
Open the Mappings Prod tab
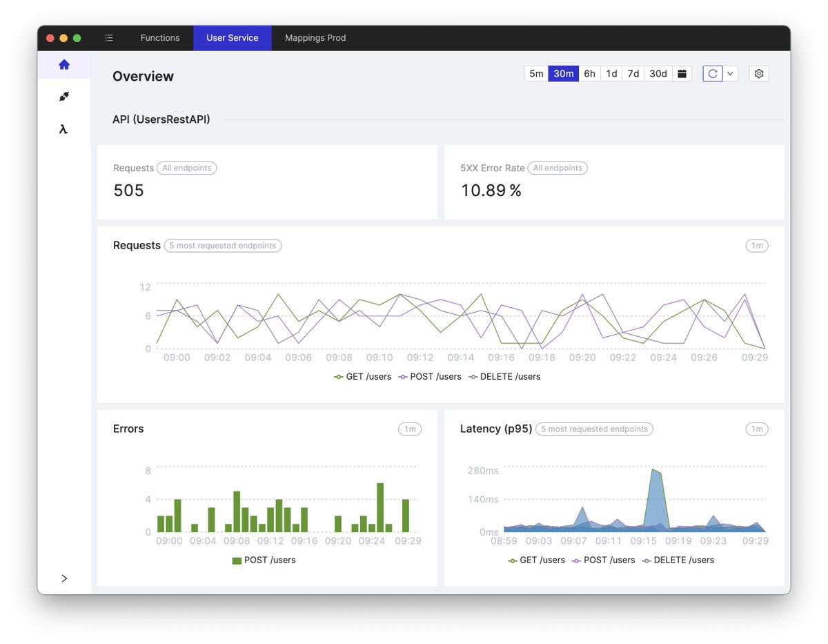tap(315, 38)
